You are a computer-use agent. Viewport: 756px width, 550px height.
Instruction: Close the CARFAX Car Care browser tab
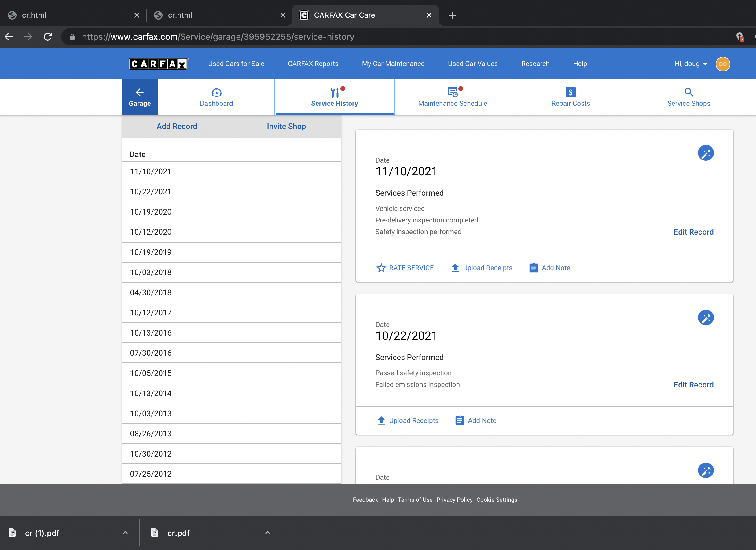(429, 15)
